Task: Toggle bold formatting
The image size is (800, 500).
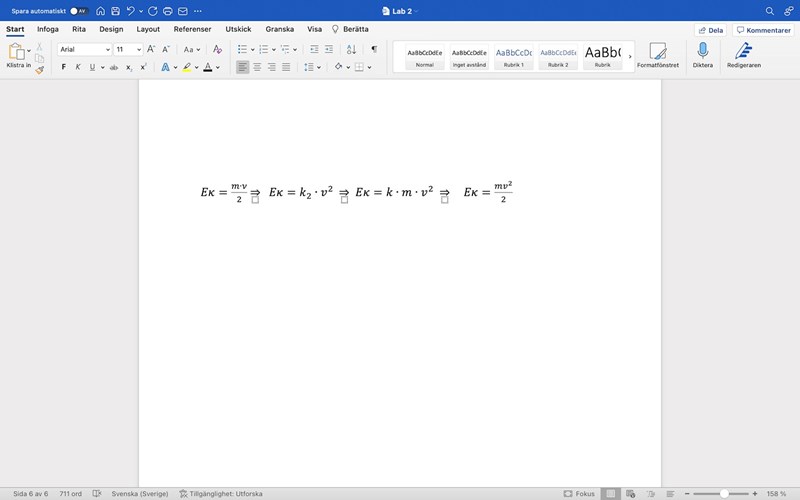Action: pyautogui.click(x=64, y=67)
